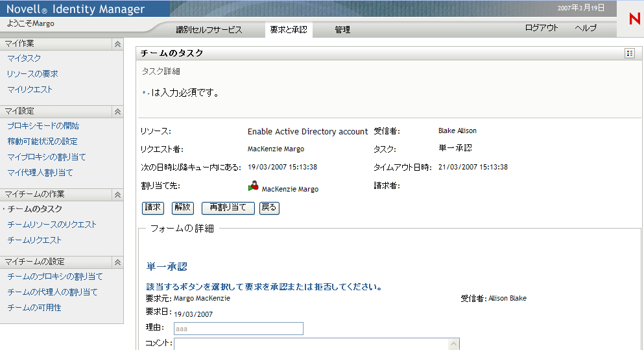Open the portlet options icon in チームのタスク header

(630, 53)
